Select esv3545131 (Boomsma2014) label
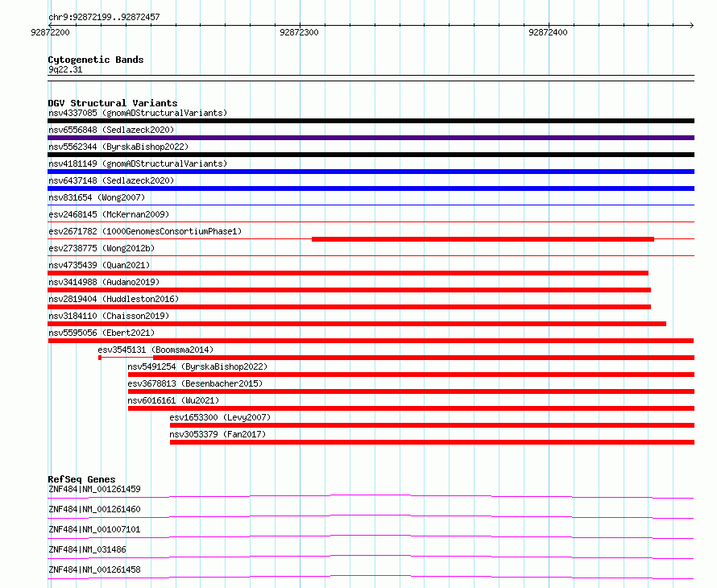The width and height of the screenshot is (717, 588). pyautogui.click(x=155, y=350)
